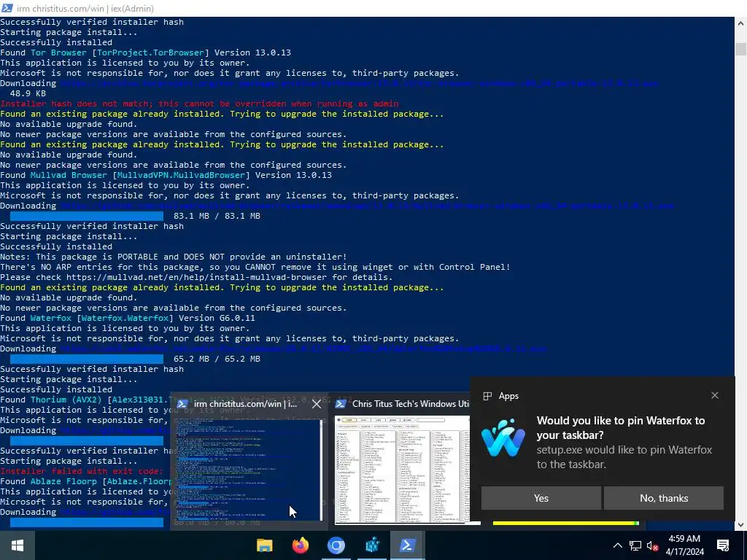This screenshot has width=747, height=560.
Task: Open the clock showing 4:59 AM
Action: (684, 545)
